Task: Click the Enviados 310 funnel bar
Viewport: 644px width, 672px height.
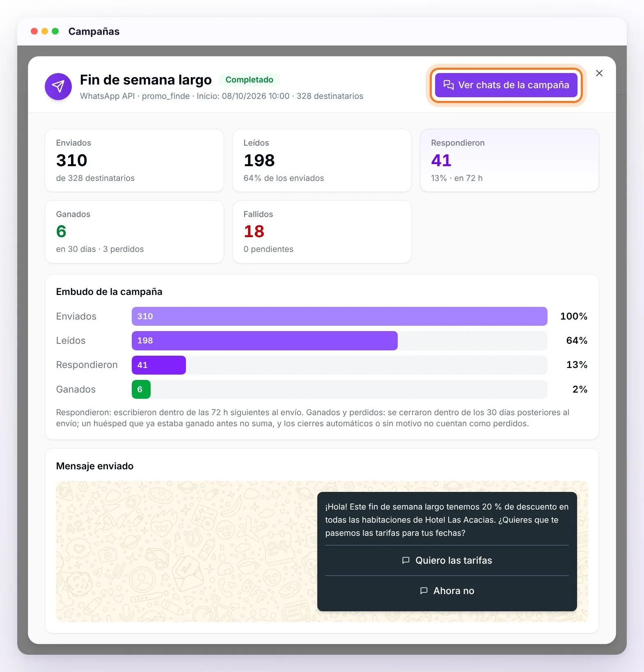Action: pyautogui.click(x=339, y=316)
